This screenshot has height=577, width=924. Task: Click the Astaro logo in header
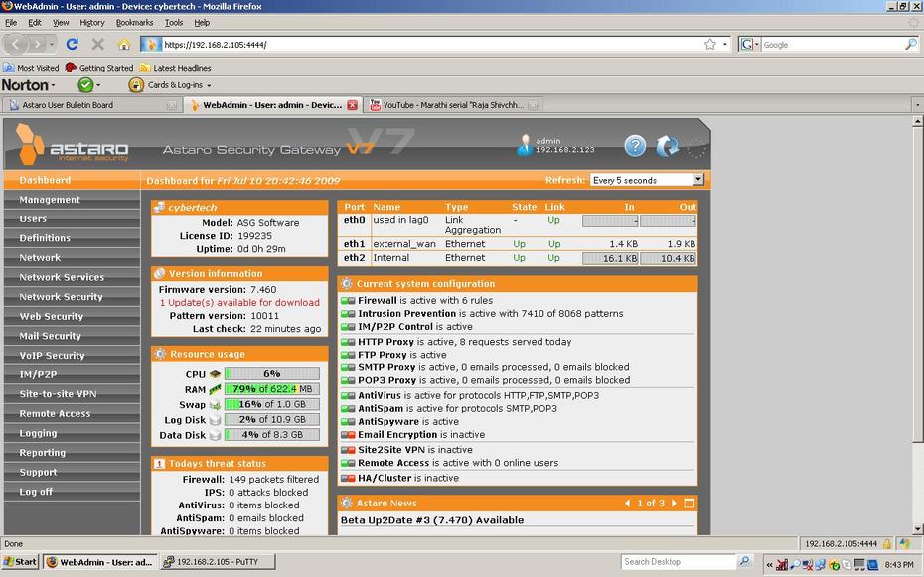click(72, 144)
